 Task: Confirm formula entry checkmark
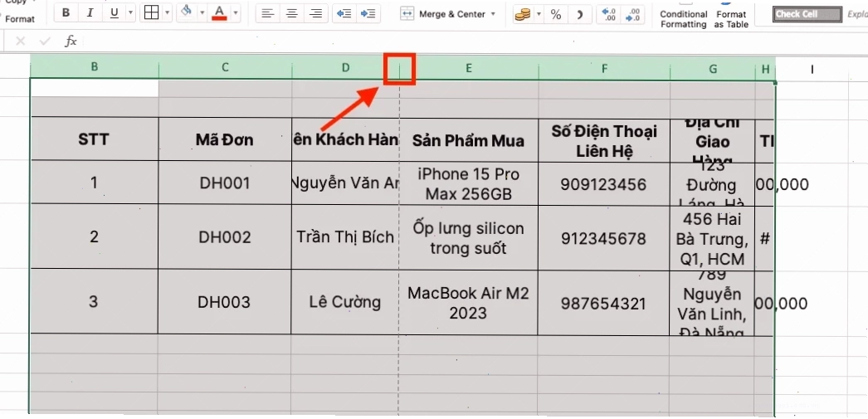[46, 41]
